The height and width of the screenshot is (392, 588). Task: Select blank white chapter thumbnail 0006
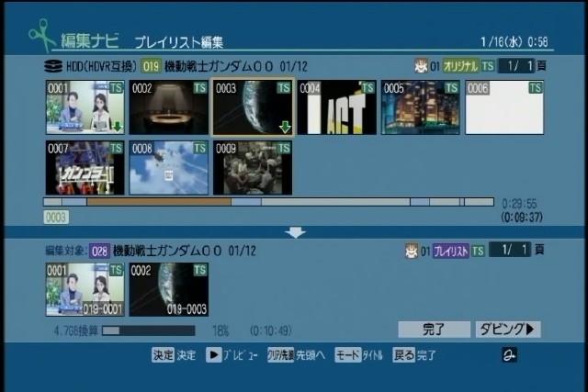pos(504,107)
